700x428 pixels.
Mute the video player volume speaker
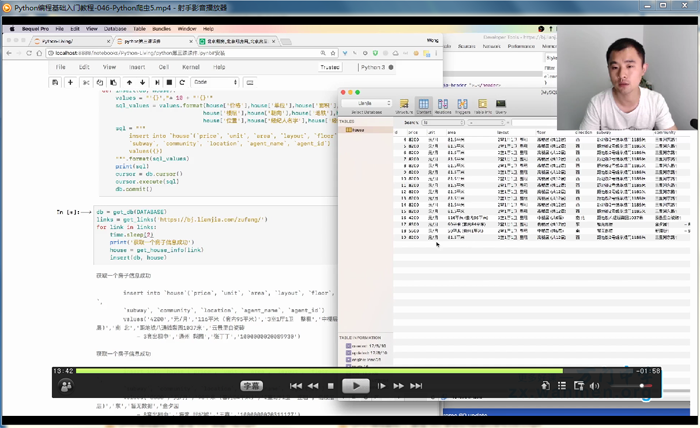(595, 386)
